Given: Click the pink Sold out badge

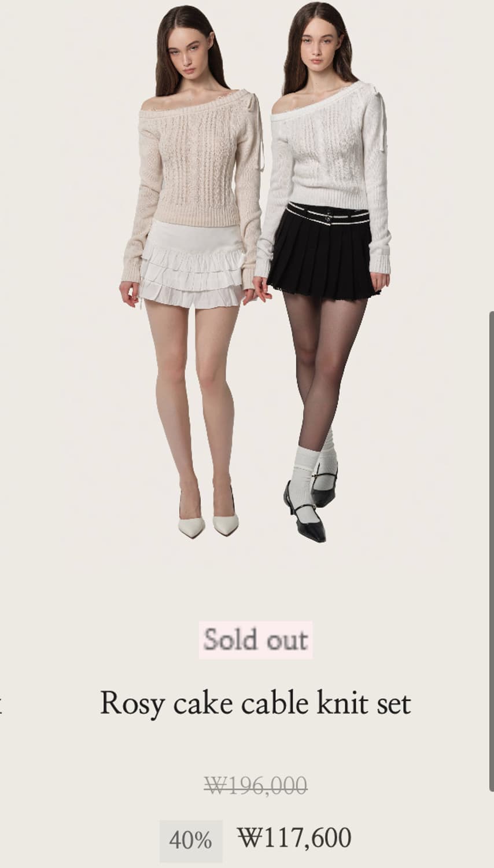Looking at the screenshot, I should pos(256,640).
